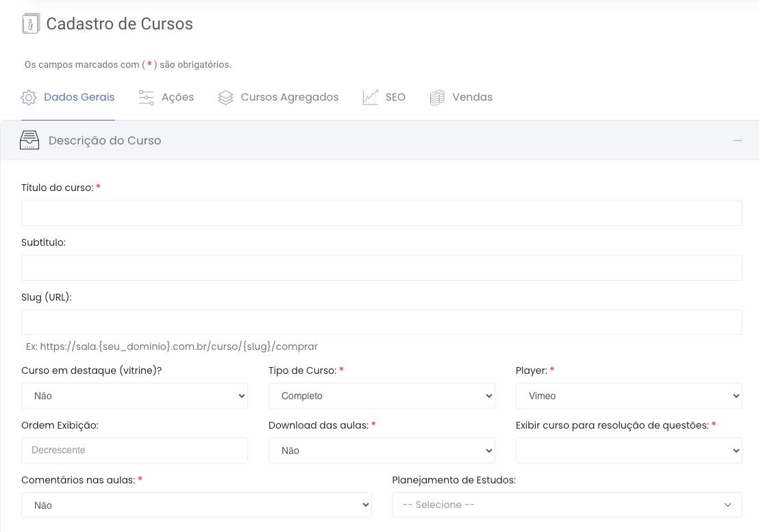The image size is (759, 532).
Task: Expand the Exibir curso para resolução de questões dropdown
Action: coord(628,451)
